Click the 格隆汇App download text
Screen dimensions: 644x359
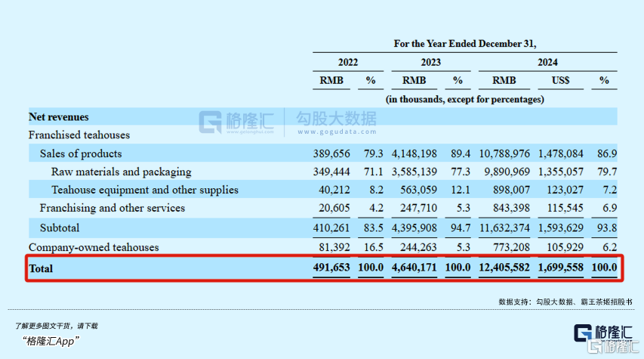[51, 340]
